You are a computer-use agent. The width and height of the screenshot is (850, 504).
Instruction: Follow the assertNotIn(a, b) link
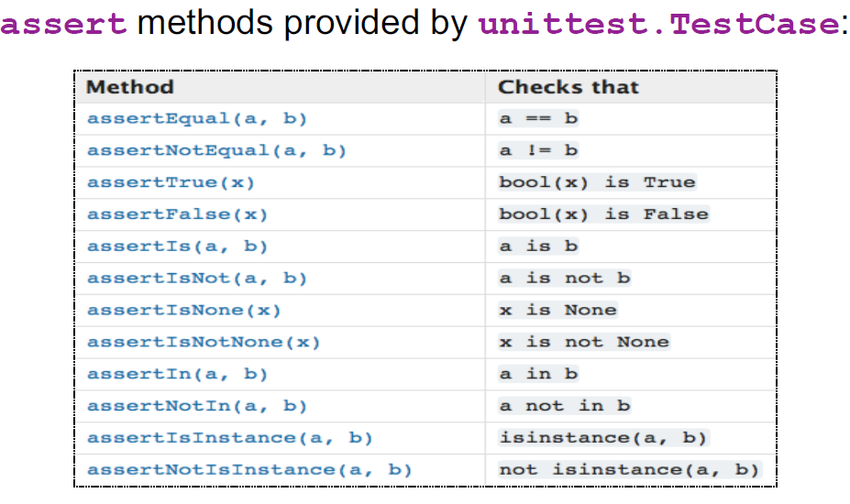[197, 407]
